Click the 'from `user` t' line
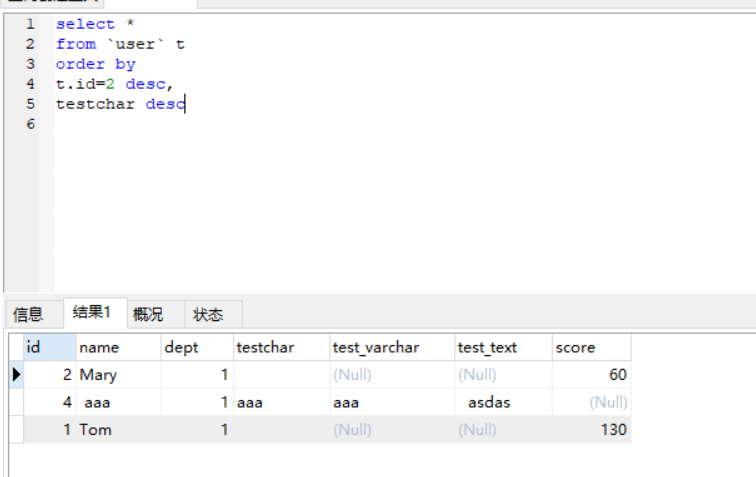Viewport: 756px width, 477px height. pos(120,44)
